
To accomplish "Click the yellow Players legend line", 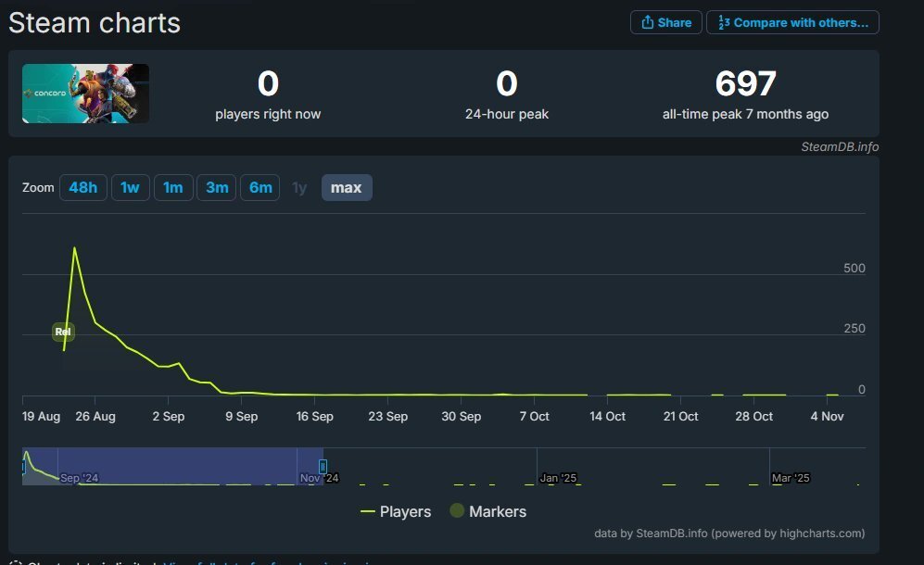I will click(x=368, y=511).
